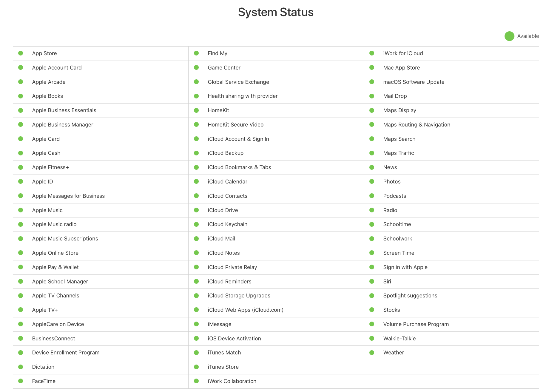Viewport: 549px width, 392px height.
Task: Open the Game Center status entry
Action: [224, 68]
